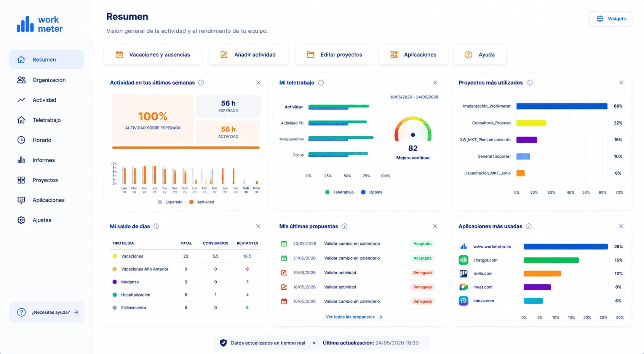Click the www.workmeter.es app icon
Viewport: 644px width, 354px height.
463,247
